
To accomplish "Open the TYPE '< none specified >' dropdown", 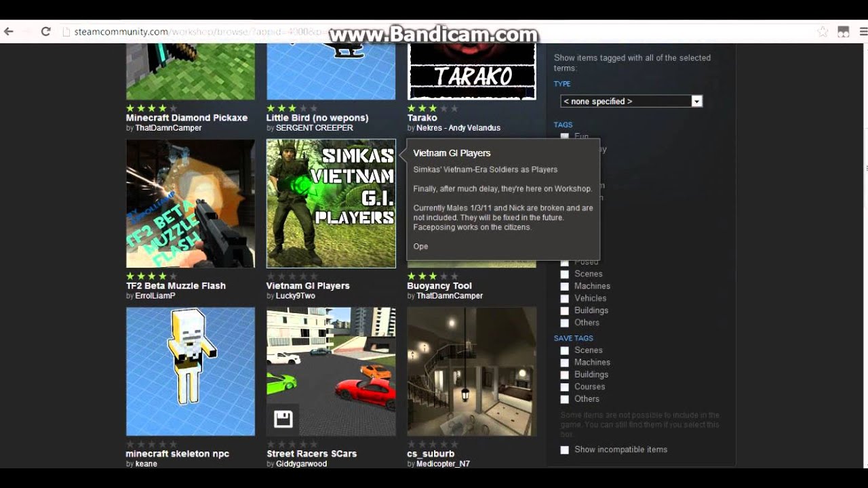I will coord(631,101).
